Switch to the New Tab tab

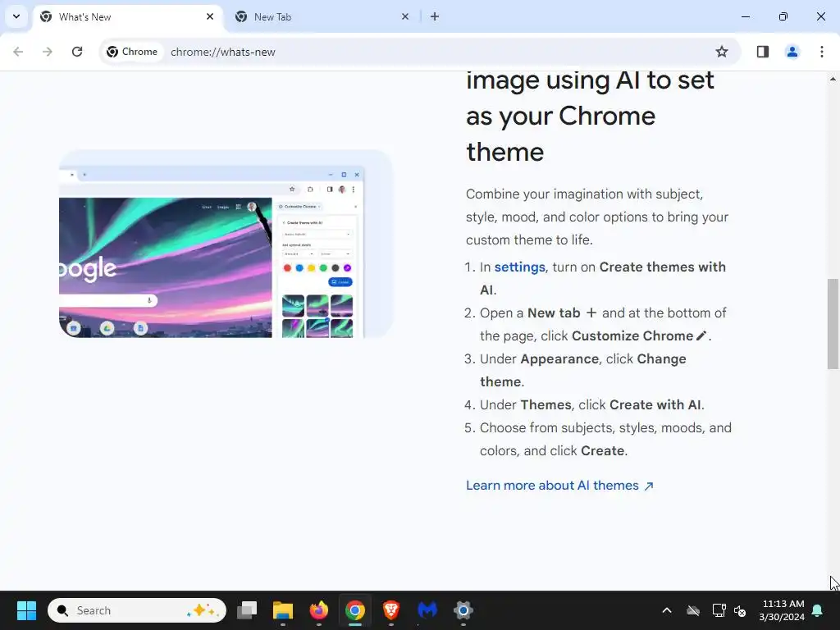coord(322,16)
